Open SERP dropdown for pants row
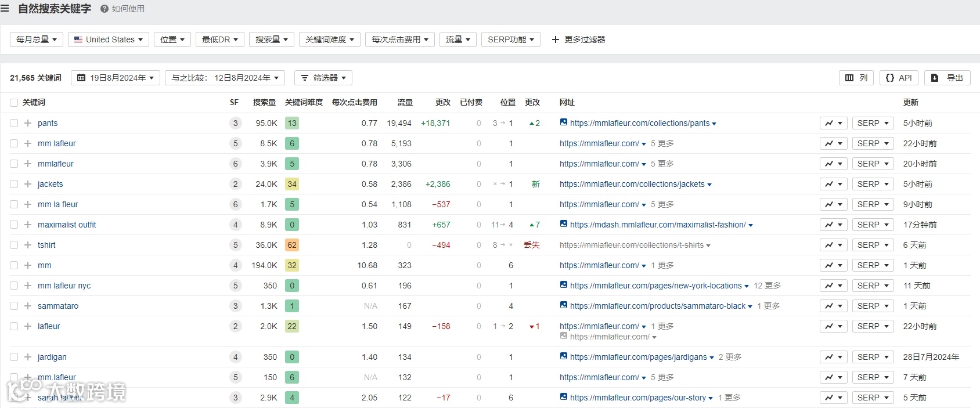The image size is (980, 408). click(873, 123)
